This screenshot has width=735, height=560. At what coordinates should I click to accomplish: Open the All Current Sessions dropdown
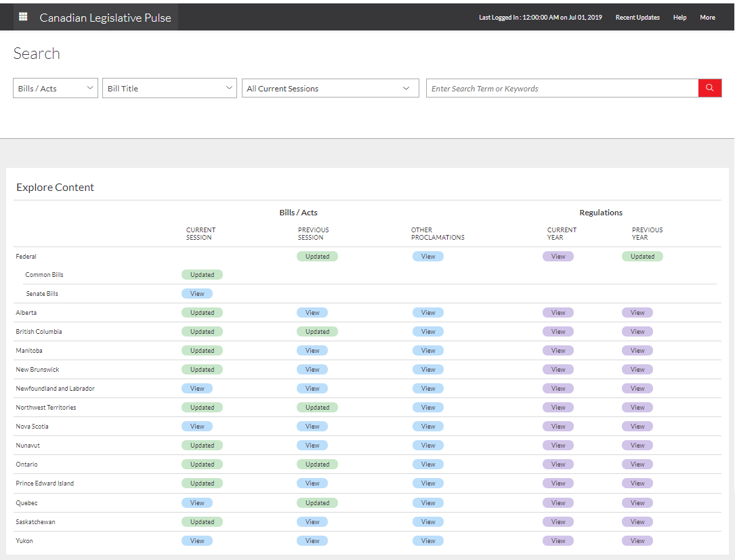(x=330, y=88)
